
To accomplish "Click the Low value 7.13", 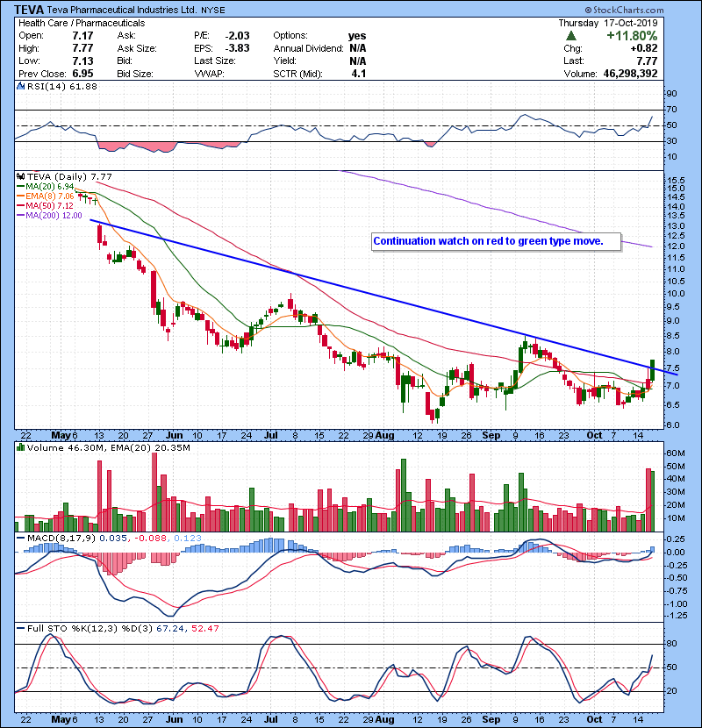I will pyautogui.click(x=82, y=61).
